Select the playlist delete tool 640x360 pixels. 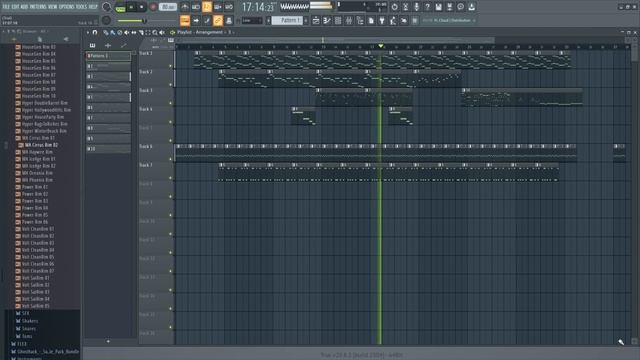click(120, 32)
